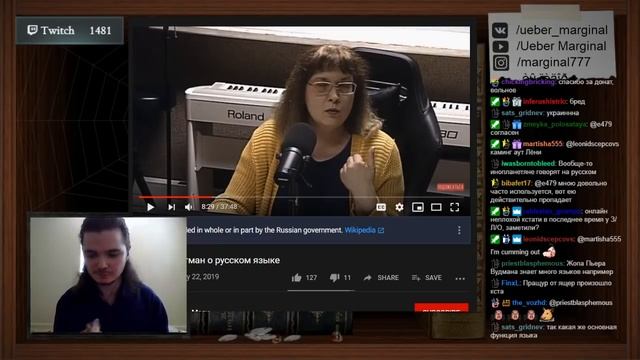Click the text /ueber_marginal
This screenshot has height=360, width=640.
[x=562, y=30]
